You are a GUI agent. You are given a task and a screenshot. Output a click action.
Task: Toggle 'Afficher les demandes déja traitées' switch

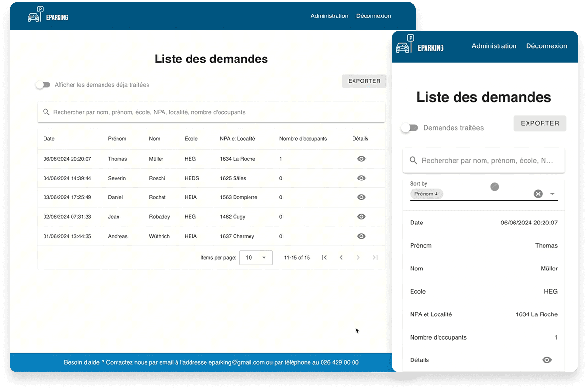pyautogui.click(x=43, y=85)
